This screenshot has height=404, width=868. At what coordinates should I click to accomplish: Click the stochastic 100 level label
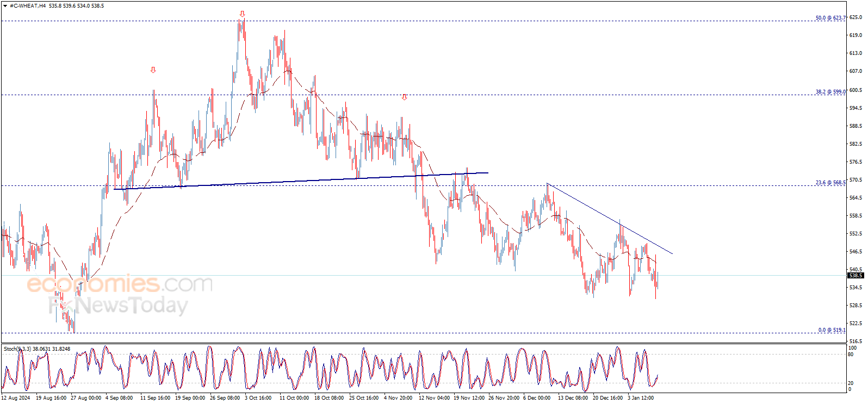[x=853, y=348]
